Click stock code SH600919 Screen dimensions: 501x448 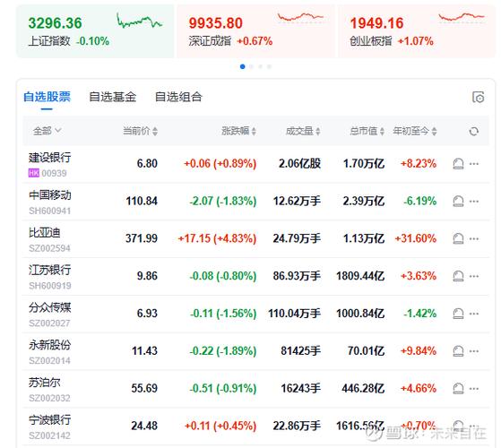(x=50, y=286)
